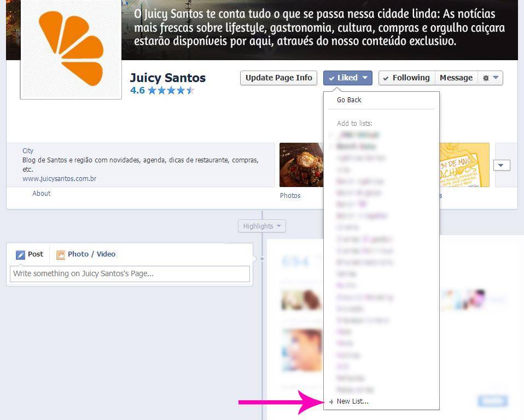The width and height of the screenshot is (524, 420).
Task: Select the Post tab
Action: (30, 254)
